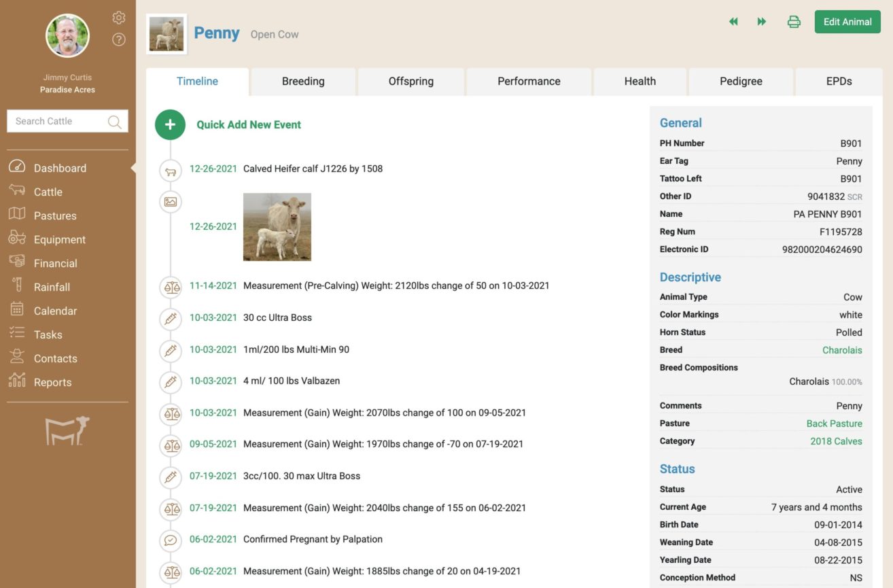Click into the Search Cattle field

58,121
